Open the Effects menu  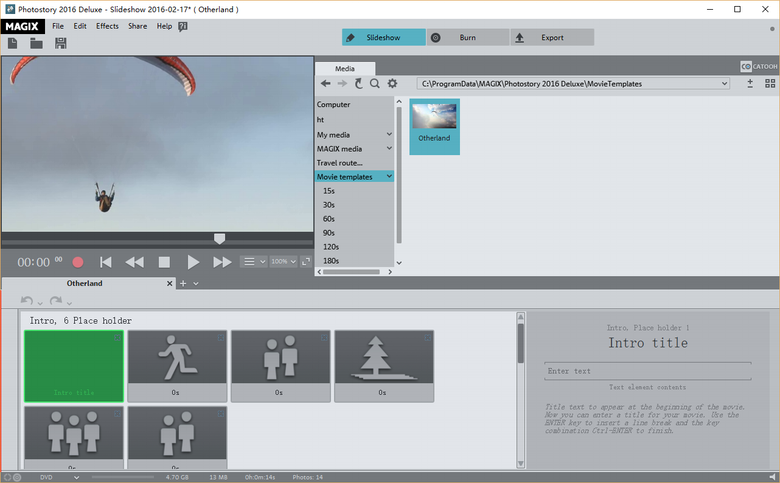tap(107, 26)
